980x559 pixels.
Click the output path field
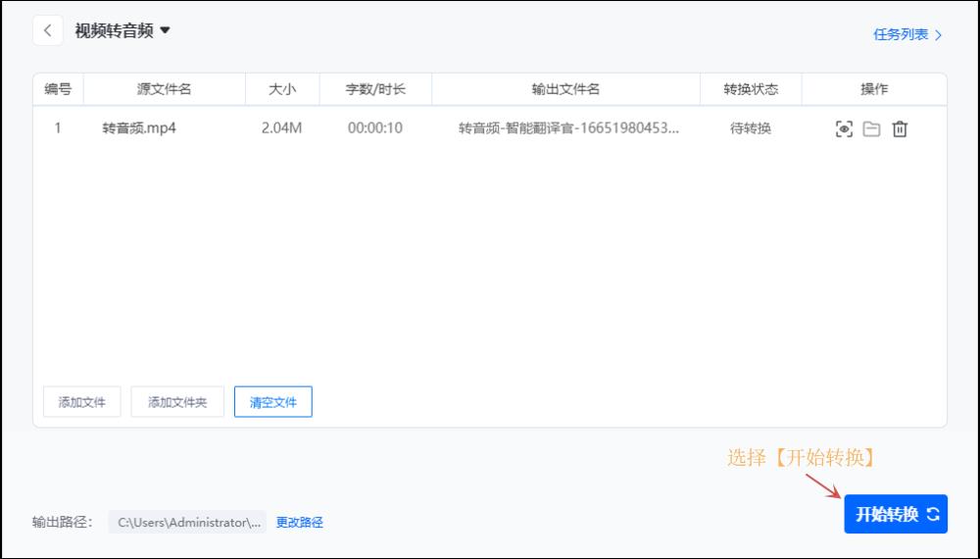click(187, 523)
